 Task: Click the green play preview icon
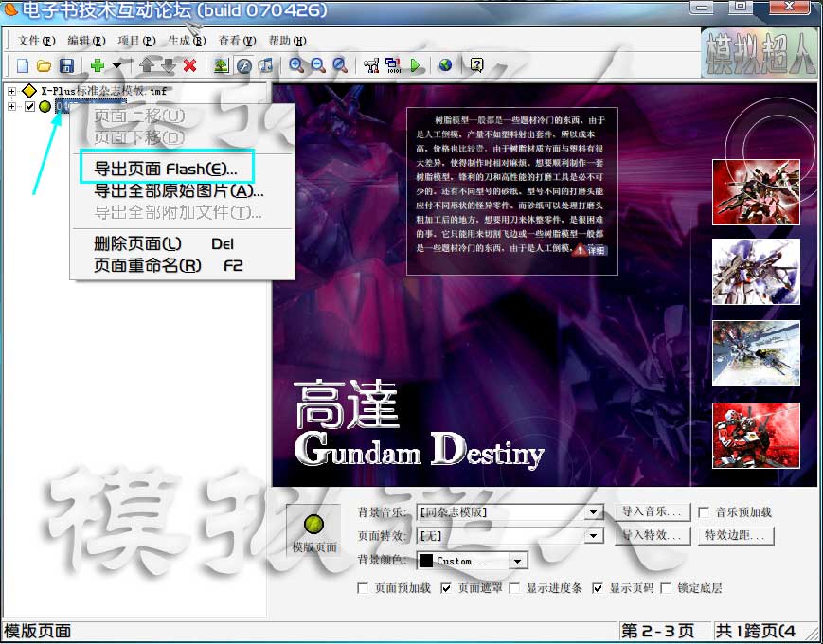point(415,65)
